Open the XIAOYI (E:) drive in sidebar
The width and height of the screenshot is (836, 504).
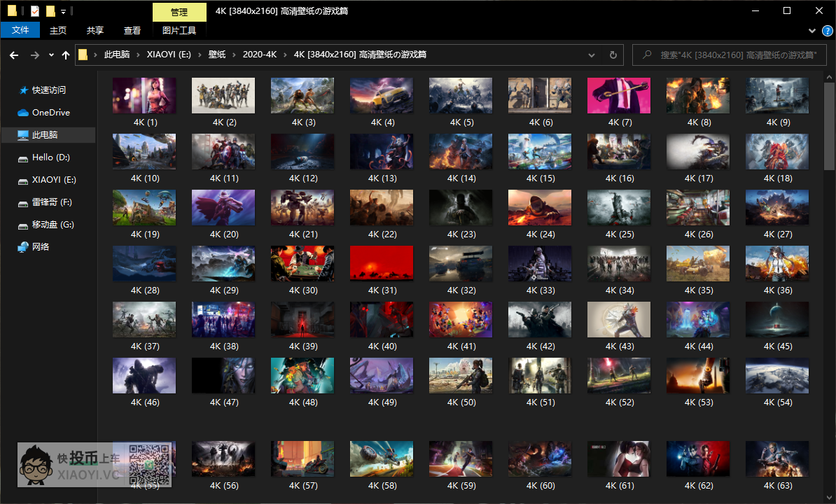click(x=53, y=179)
